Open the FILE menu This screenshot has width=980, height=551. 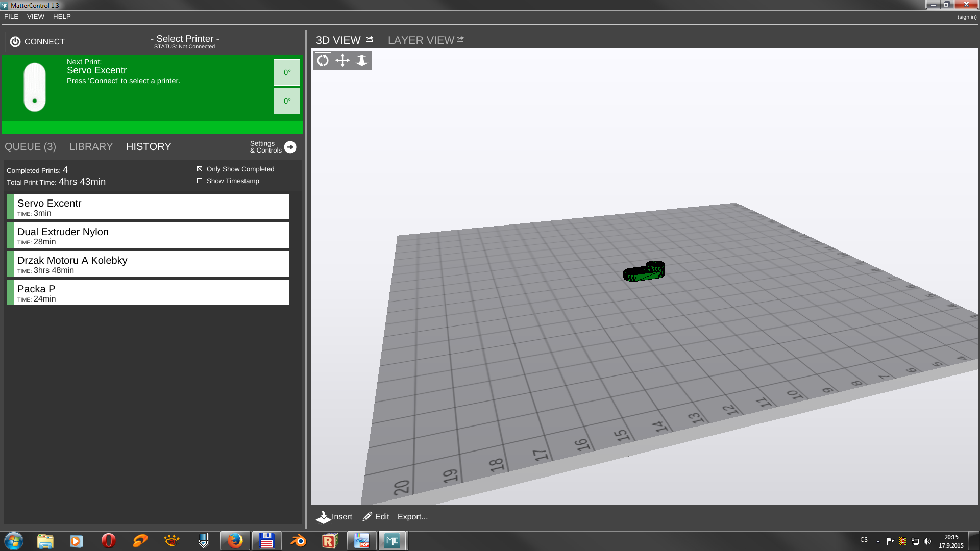[x=11, y=17]
